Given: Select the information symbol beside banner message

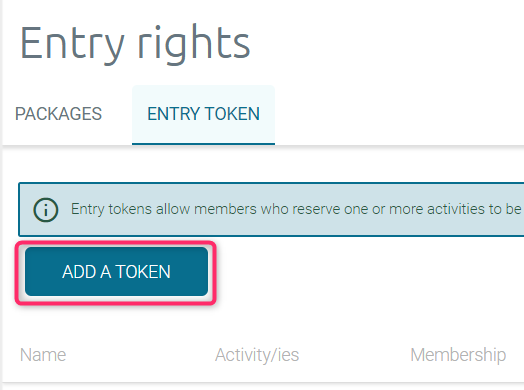Looking at the screenshot, I should (x=46, y=210).
